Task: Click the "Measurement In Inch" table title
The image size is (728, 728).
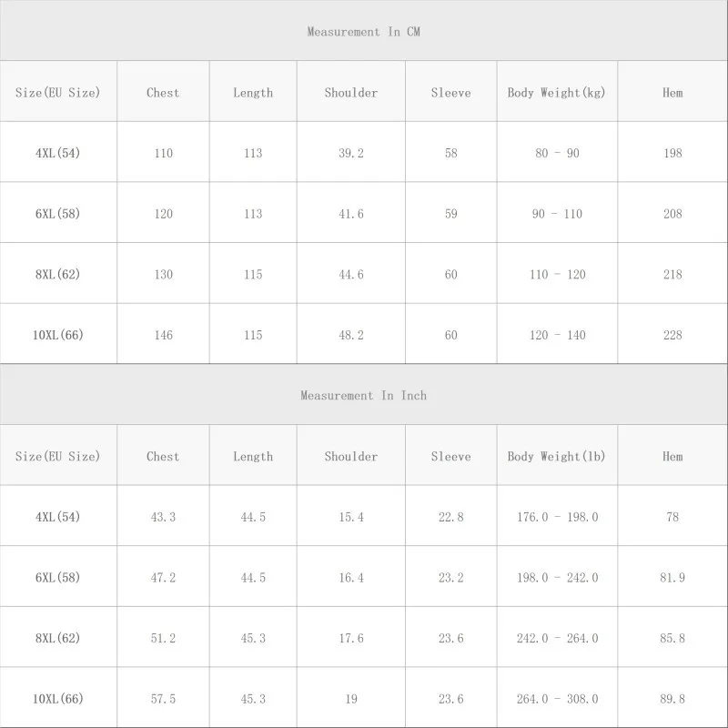Action: coord(363,396)
